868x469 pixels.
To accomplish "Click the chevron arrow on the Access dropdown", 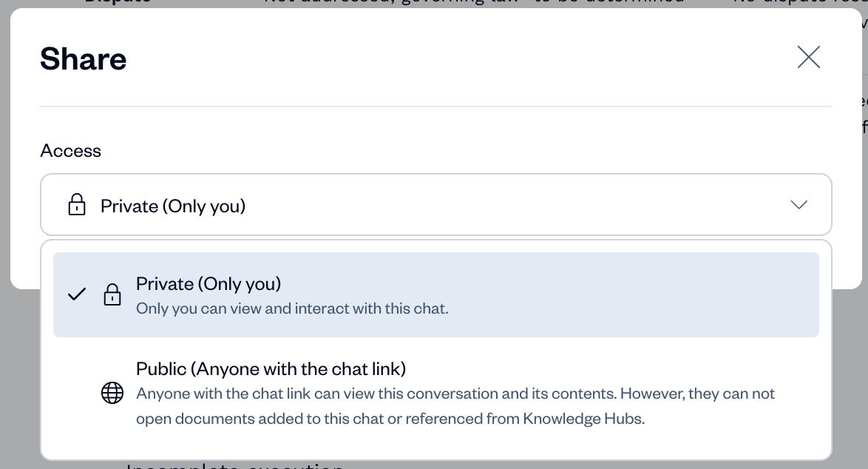I will click(x=799, y=205).
